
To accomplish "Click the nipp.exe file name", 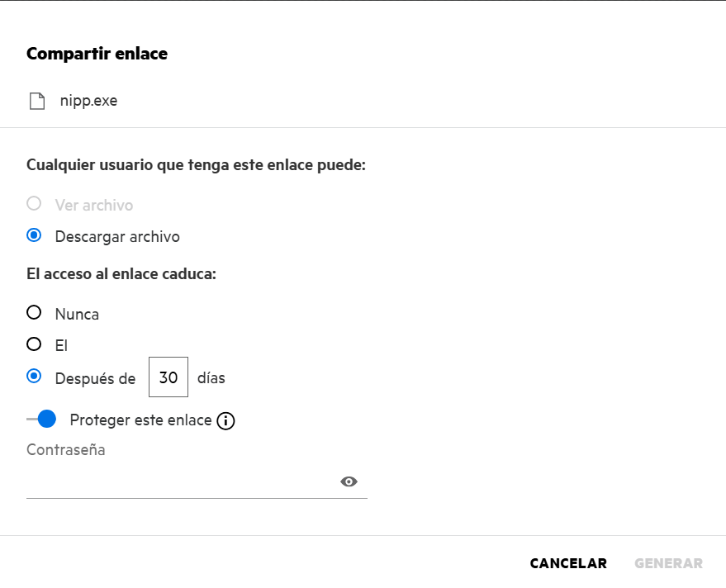I will point(88,102).
